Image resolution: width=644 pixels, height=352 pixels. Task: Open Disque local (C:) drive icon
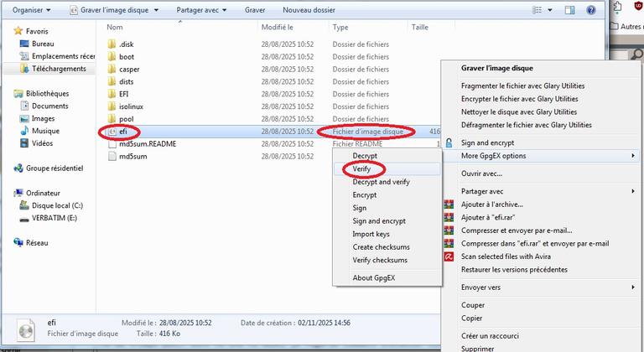[24, 205]
